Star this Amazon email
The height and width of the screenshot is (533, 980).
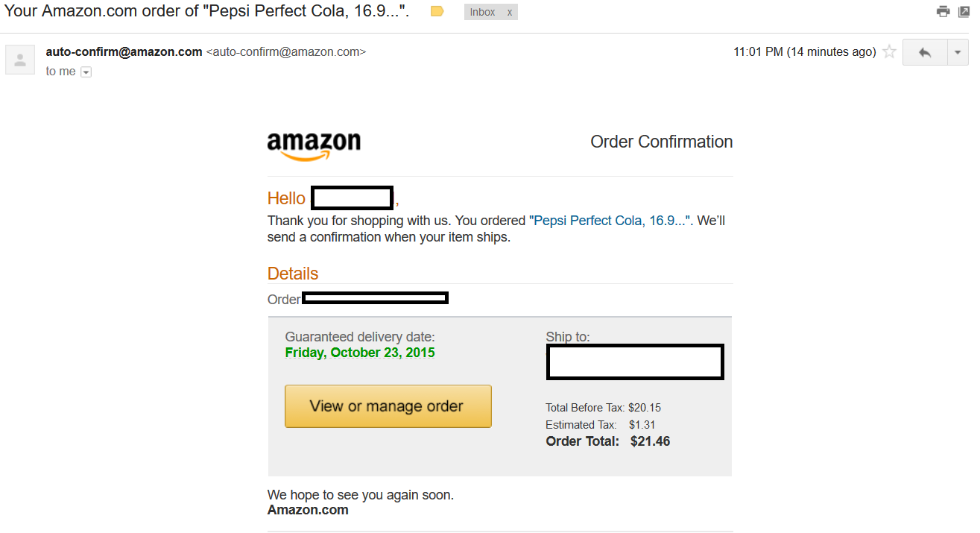889,52
